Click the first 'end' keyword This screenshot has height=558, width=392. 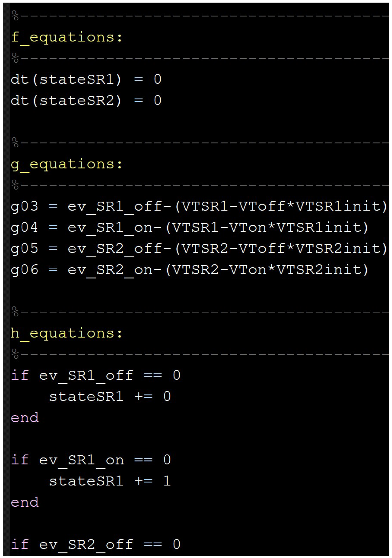pos(25,418)
